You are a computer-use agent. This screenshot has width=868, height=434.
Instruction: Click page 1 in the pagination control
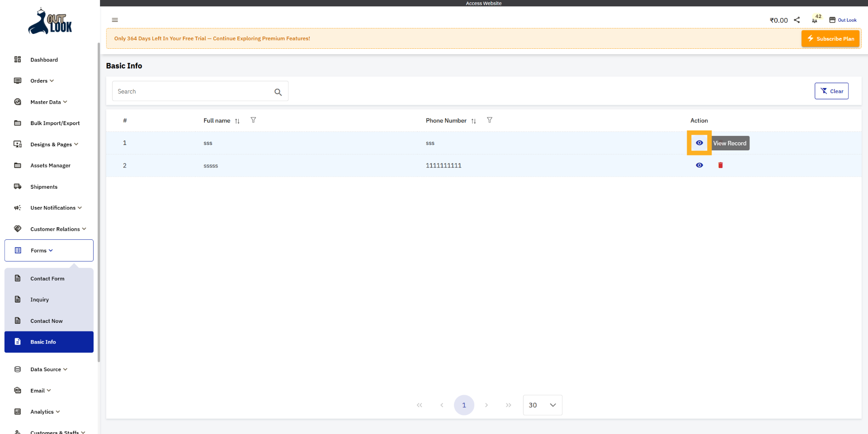point(464,405)
